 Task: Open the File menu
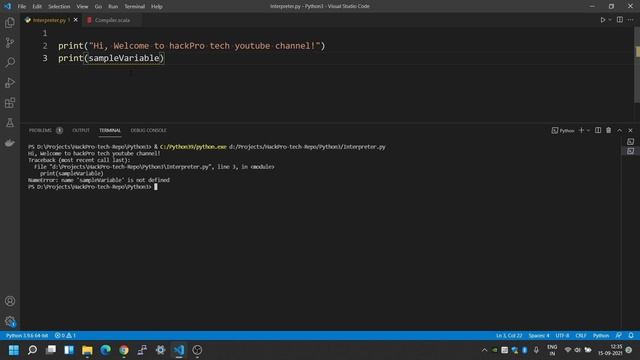click(x=22, y=6)
